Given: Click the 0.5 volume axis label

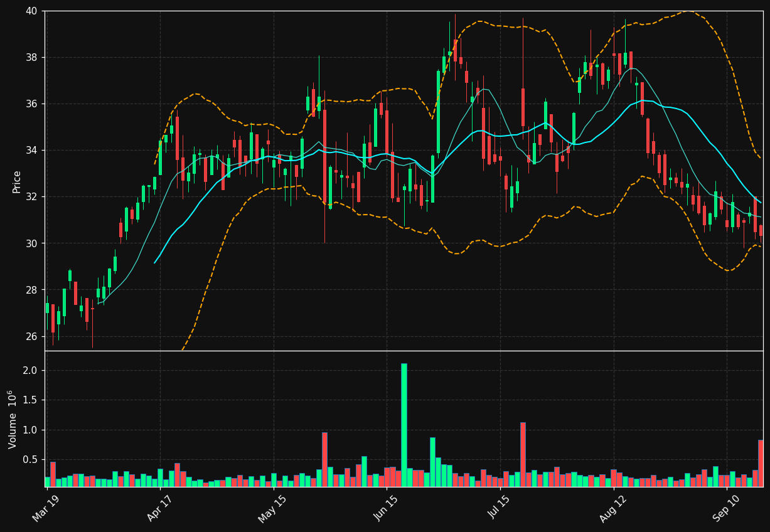Looking at the screenshot, I should pos(30,459).
